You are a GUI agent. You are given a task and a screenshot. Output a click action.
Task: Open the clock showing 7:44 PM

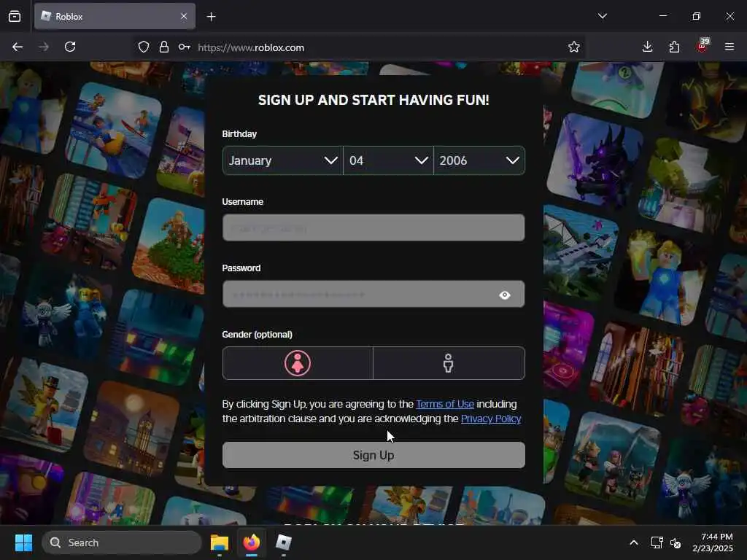pyautogui.click(x=713, y=542)
